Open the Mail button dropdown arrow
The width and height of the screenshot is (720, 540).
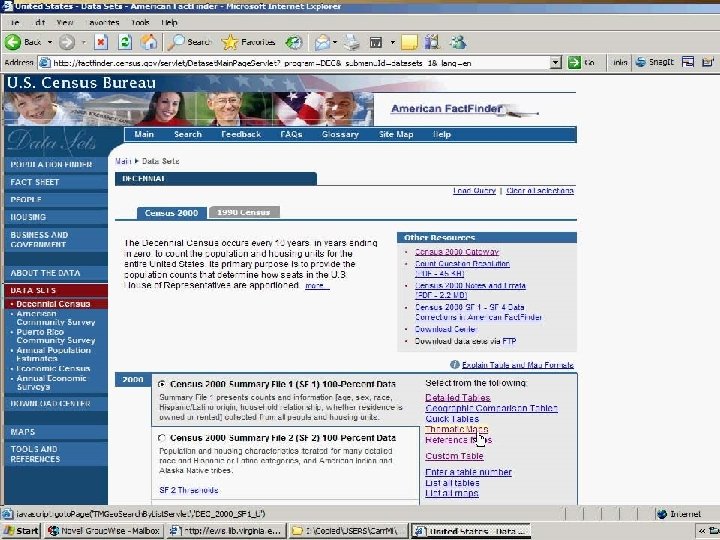pyautogui.click(x=335, y=42)
